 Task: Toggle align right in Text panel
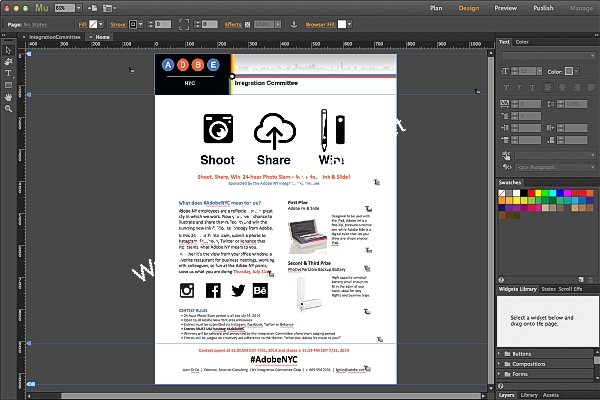point(576,88)
